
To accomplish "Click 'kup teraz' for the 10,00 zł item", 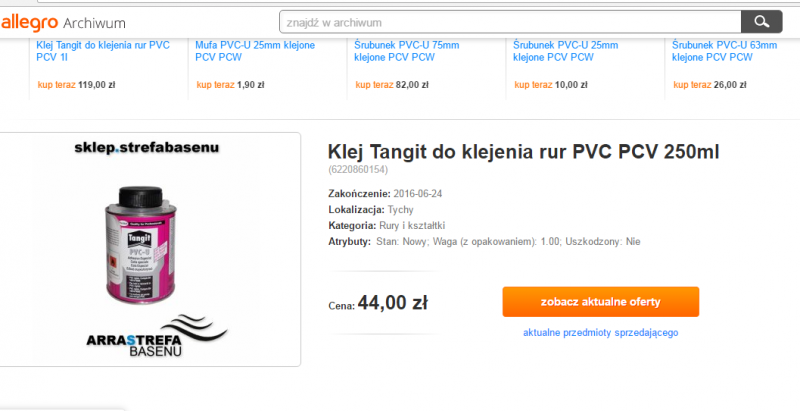I will pos(533,85).
